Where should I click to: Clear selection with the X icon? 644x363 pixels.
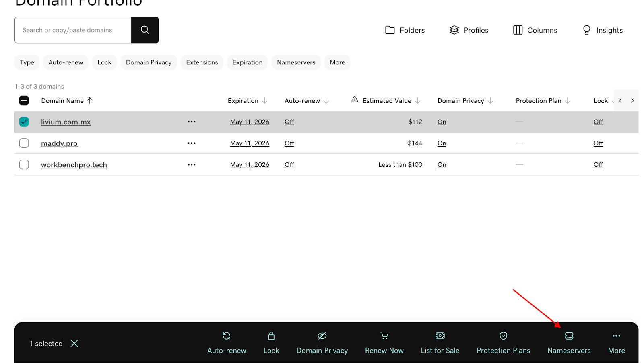click(74, 343)
